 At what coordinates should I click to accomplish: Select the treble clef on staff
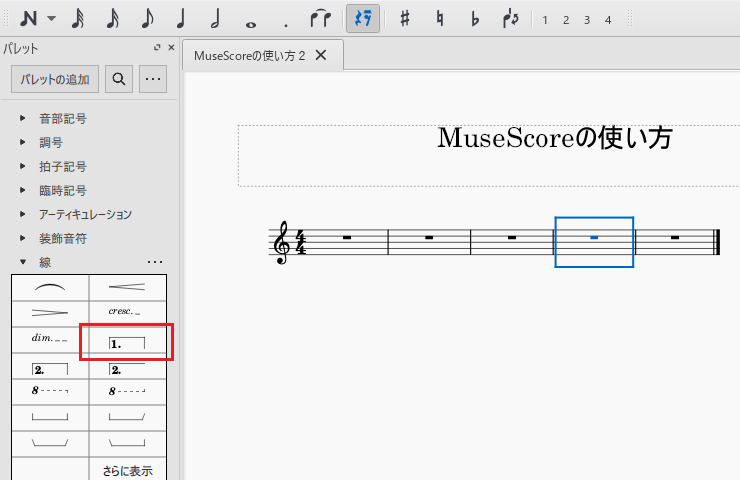282,242
